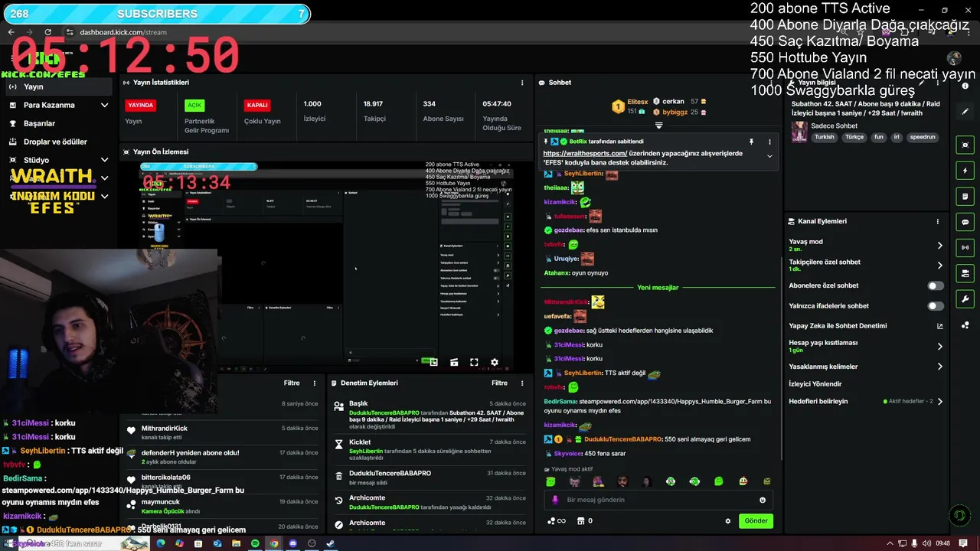Toggle Yalnızca ifadelerle sohbet switch
Viewport: 980px width, 551px height.
(x=936, y=306)
